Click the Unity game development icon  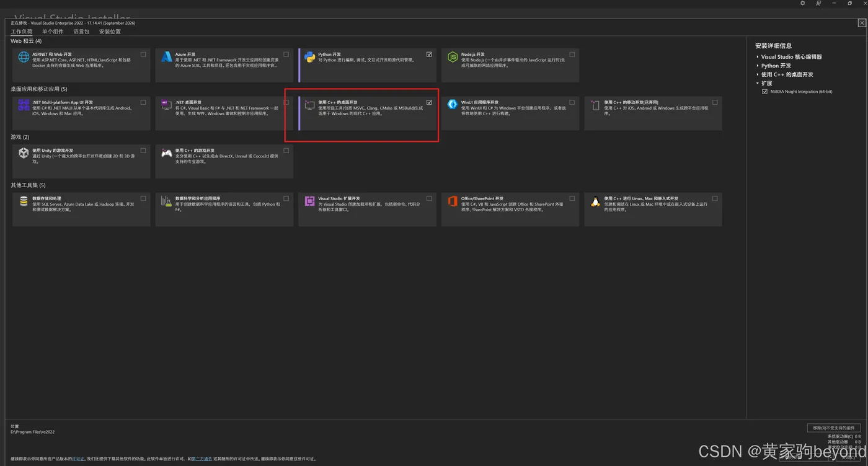(x=24, y=153)
